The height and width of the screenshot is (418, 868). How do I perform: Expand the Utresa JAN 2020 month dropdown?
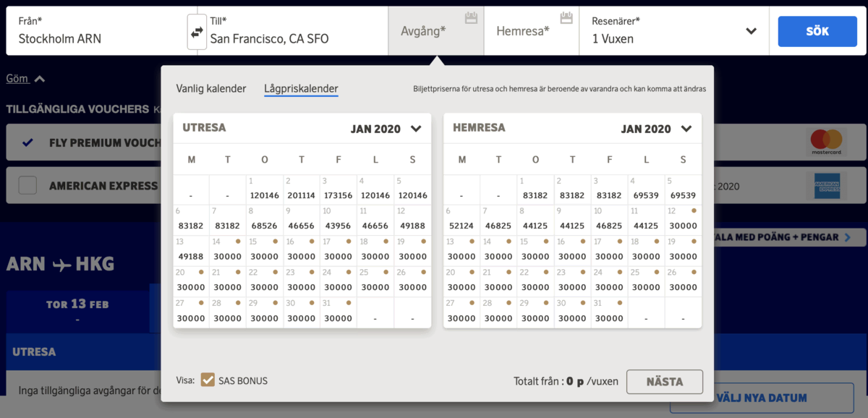pos(415,129)
